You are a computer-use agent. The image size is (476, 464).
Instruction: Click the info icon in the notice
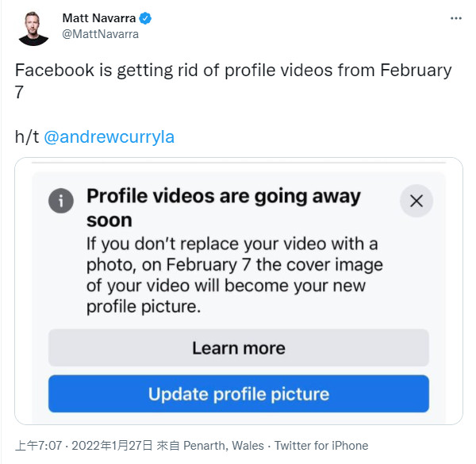point(61,201)
